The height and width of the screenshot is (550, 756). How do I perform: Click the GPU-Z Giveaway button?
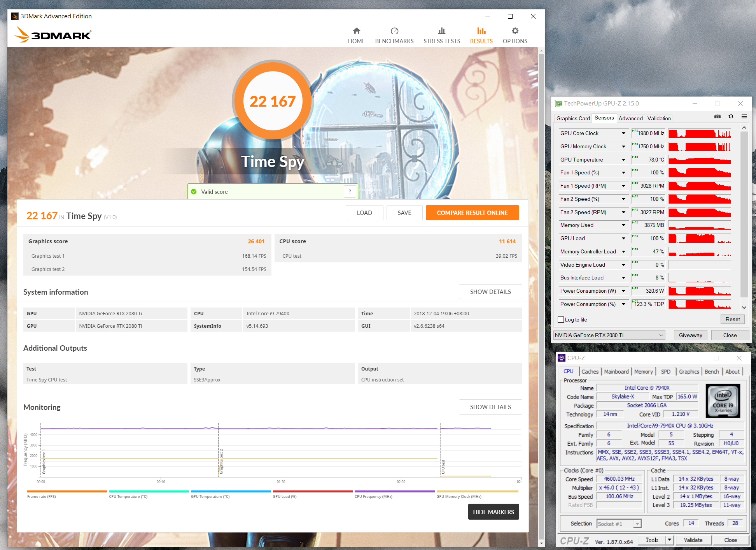click(x=690, y=335)
